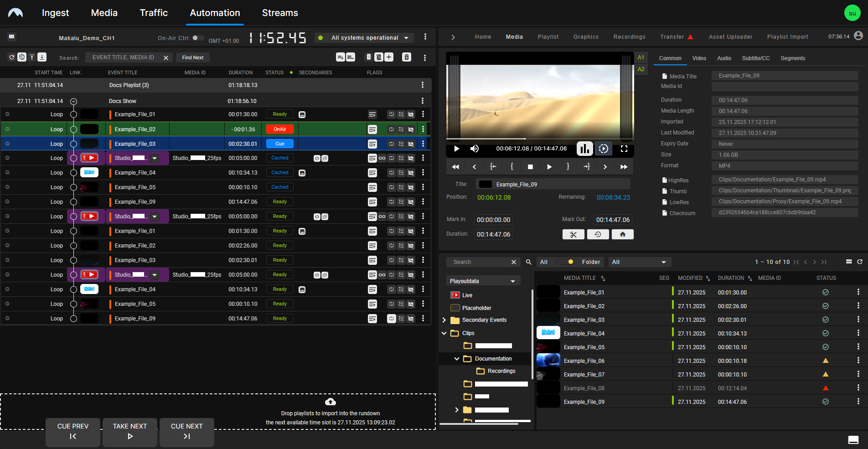
Task: Expand the Secondary Events folder
Action: 444,320
